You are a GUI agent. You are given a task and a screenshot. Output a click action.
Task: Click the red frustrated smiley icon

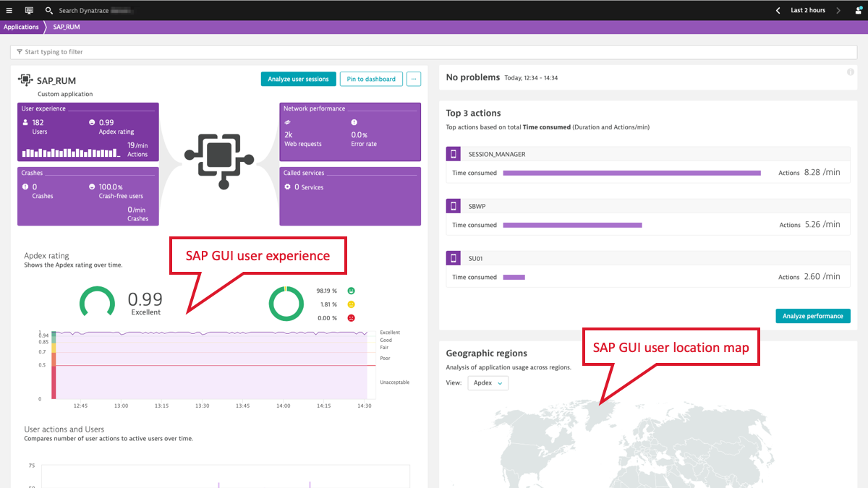click(352, 318)
